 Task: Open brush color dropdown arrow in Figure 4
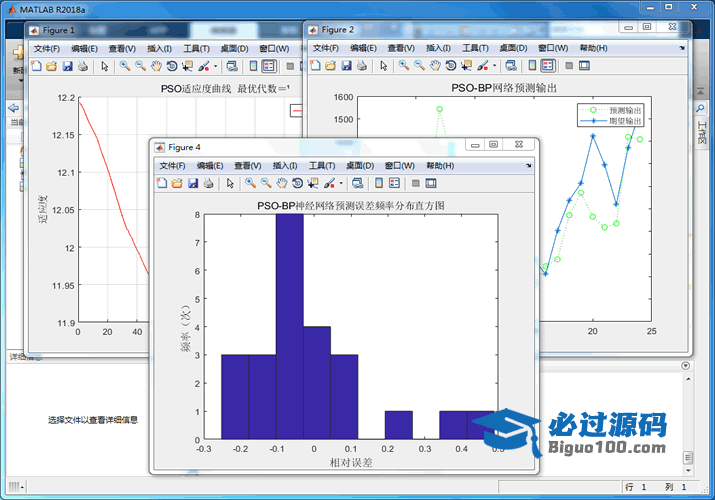341,183
